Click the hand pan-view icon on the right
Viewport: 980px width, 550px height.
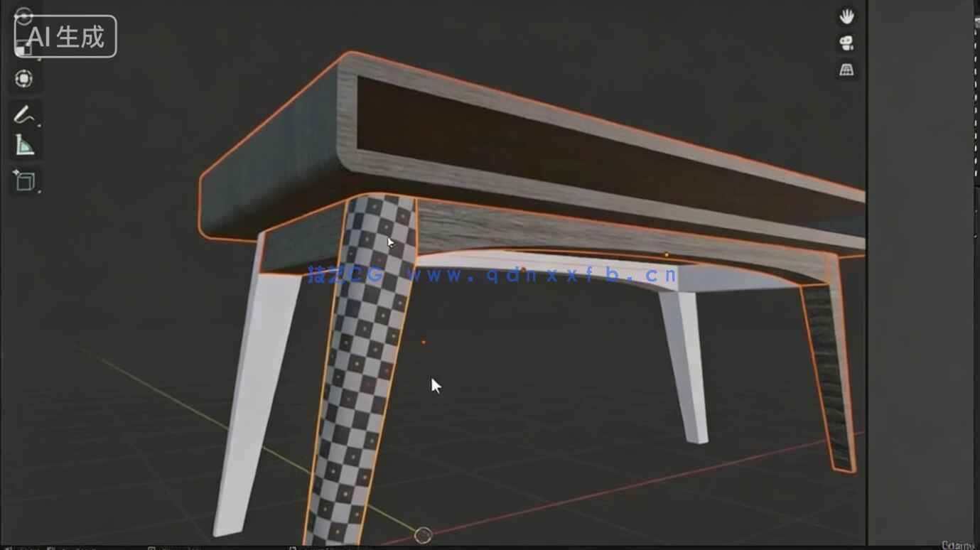tap(846, 16)
